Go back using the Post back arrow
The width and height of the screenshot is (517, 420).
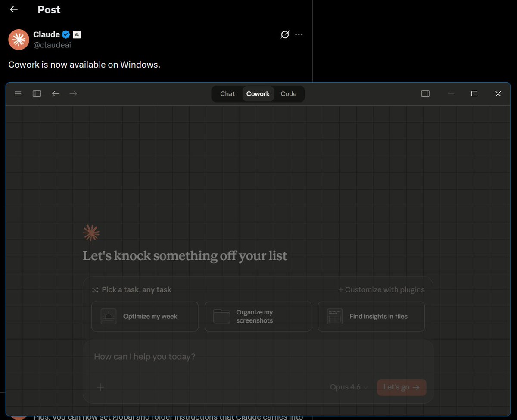tap(14, 9)
